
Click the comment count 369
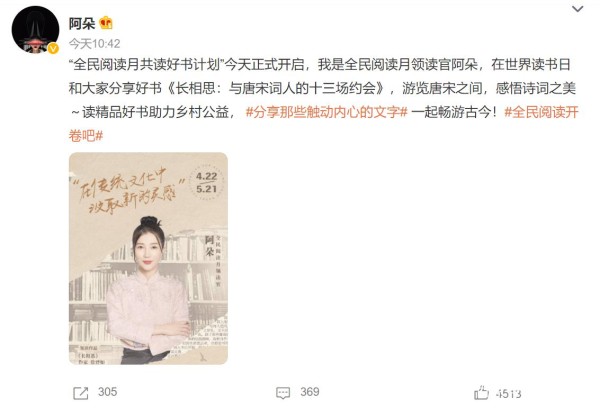tap(310, 392)
